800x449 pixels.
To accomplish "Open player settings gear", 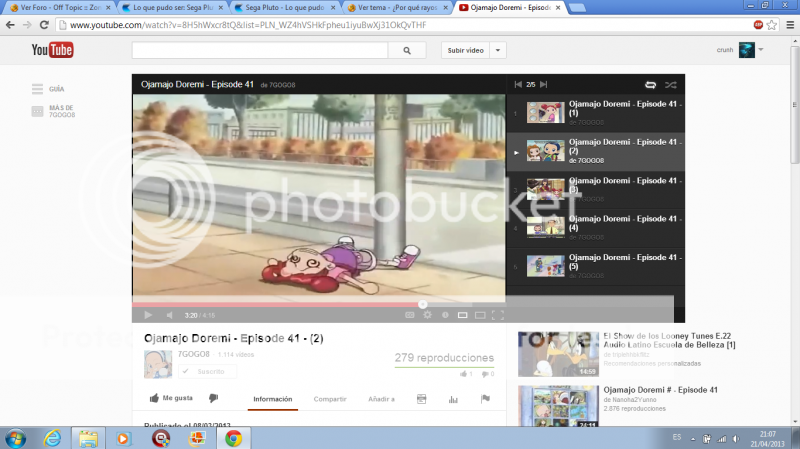I will tap(428, 315).
